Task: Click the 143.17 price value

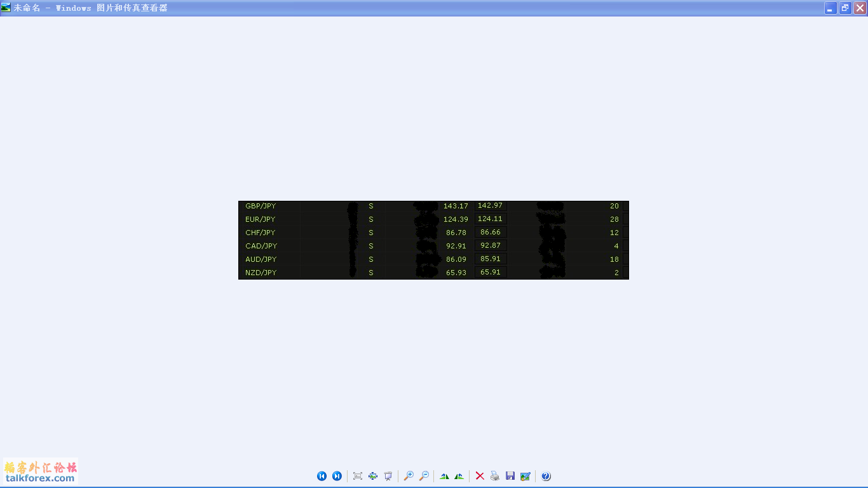Action: click(456, 206)
